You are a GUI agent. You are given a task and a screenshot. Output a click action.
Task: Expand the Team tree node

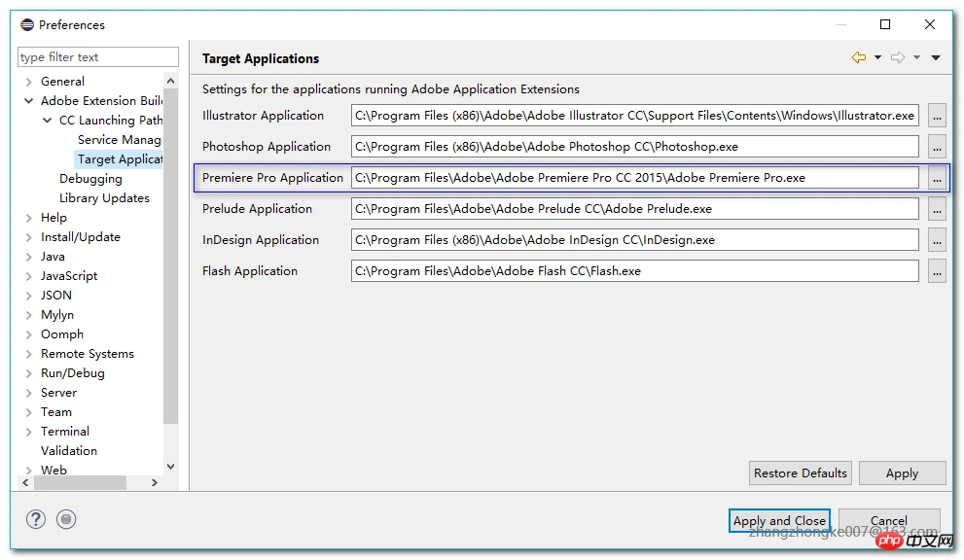coord(28,412)
